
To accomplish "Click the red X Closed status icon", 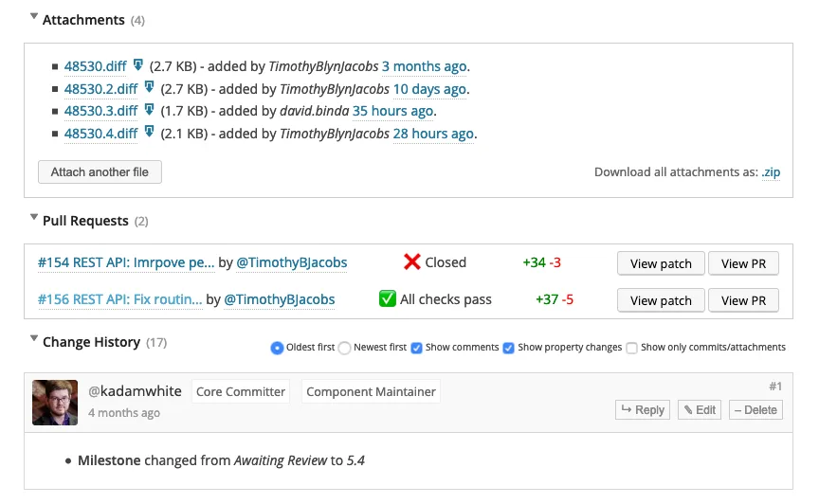I will [411, 262].
